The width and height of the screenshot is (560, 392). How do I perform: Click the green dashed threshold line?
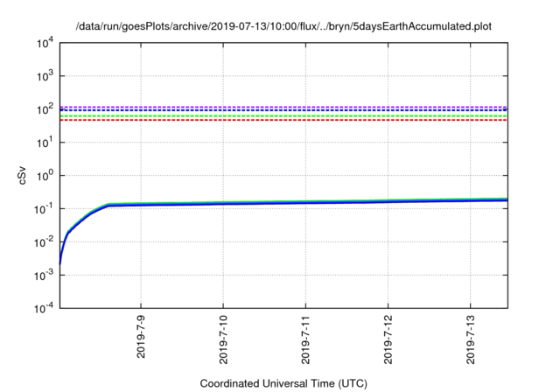[x=283, y=116]
